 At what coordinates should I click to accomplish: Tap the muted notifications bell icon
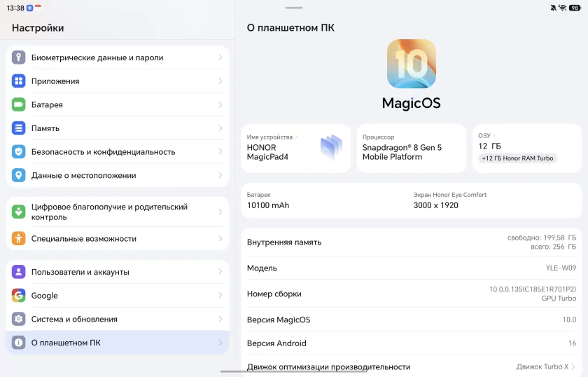tap(553, 8)
